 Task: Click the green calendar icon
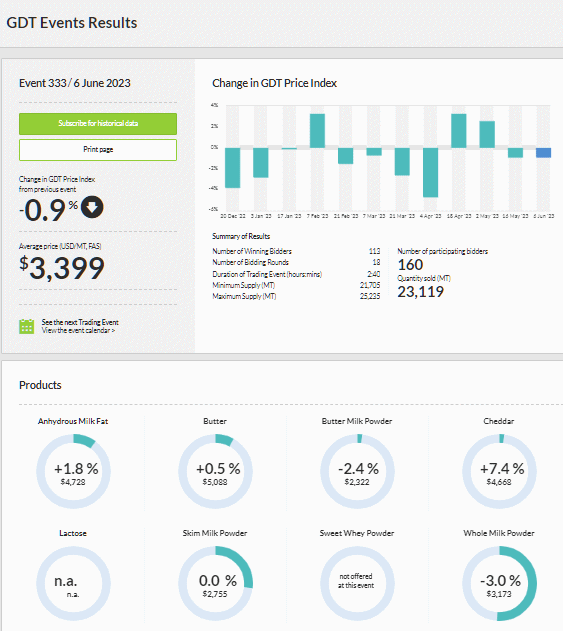click(x=27, y=326)
